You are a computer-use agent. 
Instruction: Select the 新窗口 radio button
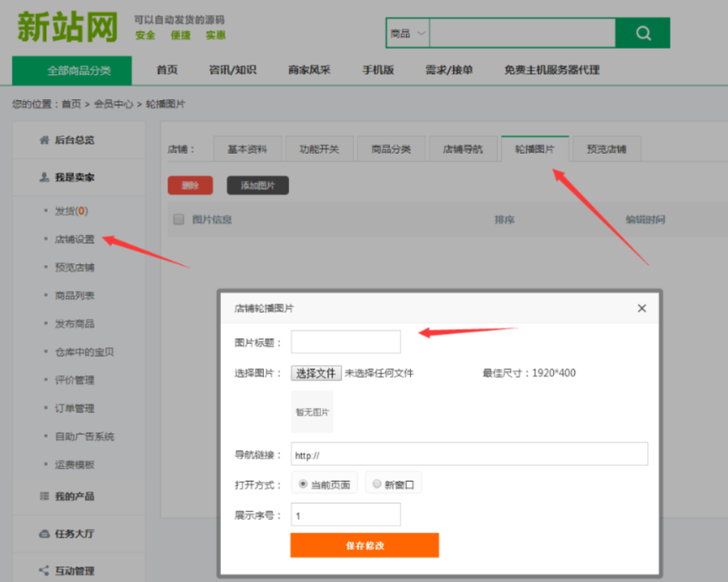tap(376, 484)
